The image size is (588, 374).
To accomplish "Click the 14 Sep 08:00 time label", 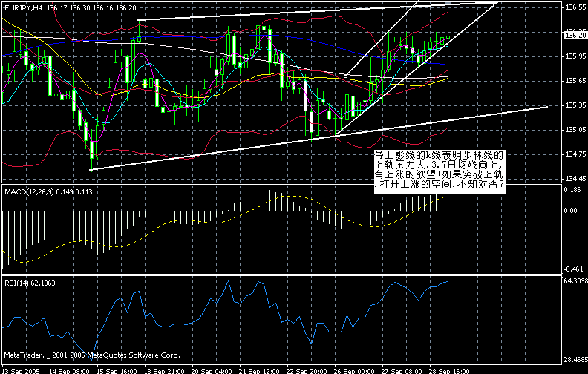I will click(69, 371).
